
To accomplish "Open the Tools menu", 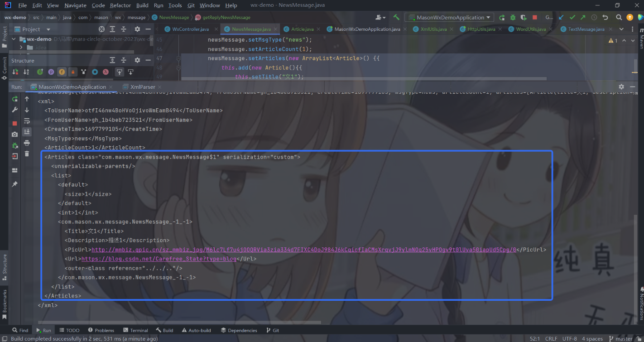I will click(175, 5).
